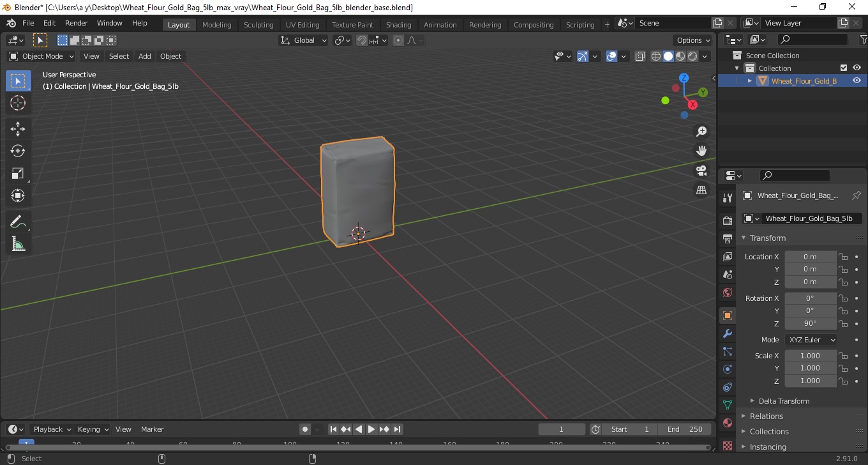Toggle proportional editing
868x465 pixels.
tap(398, 40)
